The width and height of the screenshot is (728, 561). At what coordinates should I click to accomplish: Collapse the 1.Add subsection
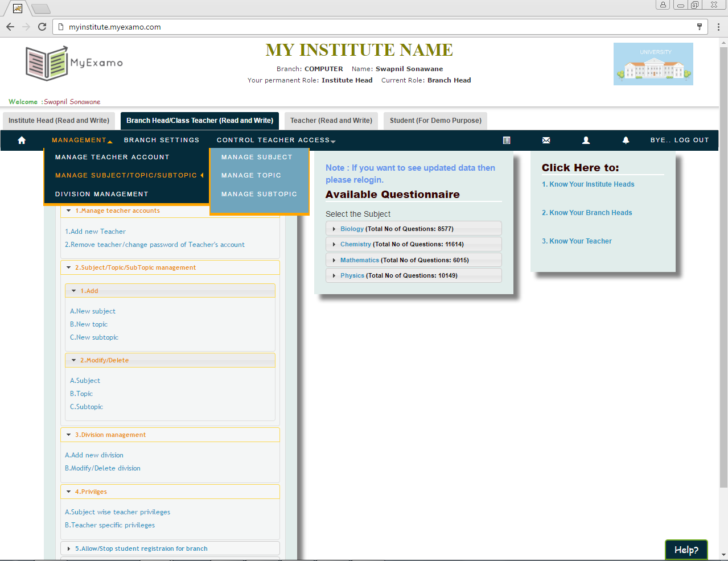tap(170, 291)
